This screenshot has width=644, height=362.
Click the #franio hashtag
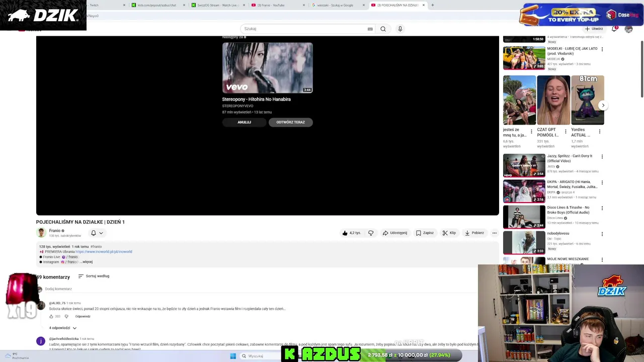pyautogui.click(x=96, y=247)
